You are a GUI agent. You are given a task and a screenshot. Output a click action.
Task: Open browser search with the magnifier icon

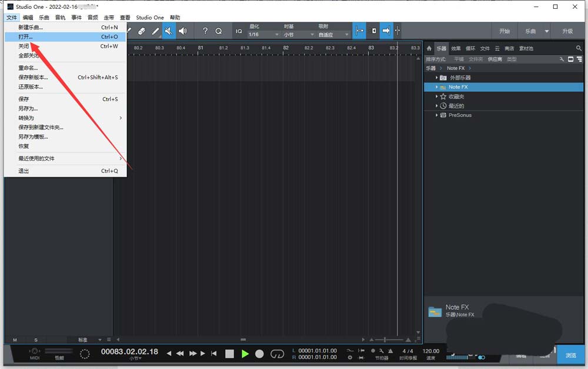(579, 48)
